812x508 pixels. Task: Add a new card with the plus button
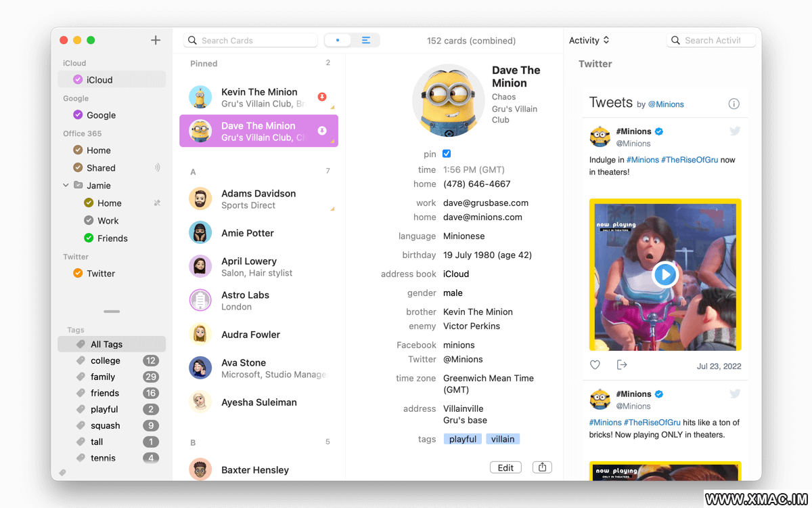[x=156, y=41]
